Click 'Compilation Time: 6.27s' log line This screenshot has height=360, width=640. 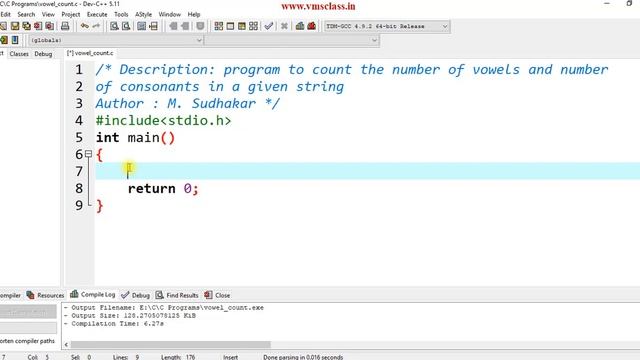coord(114,324)
